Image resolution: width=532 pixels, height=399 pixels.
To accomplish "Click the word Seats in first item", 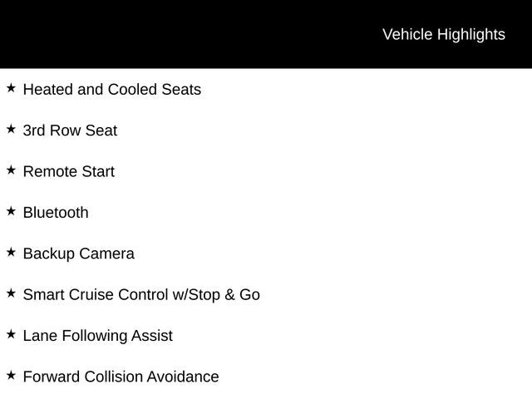I will [181, 90].
